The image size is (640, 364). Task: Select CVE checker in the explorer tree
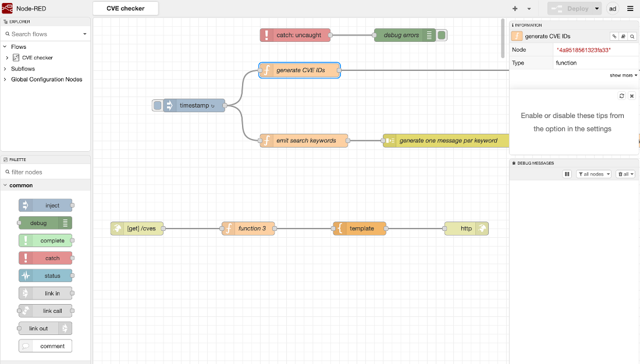click(x=37, y=58)
